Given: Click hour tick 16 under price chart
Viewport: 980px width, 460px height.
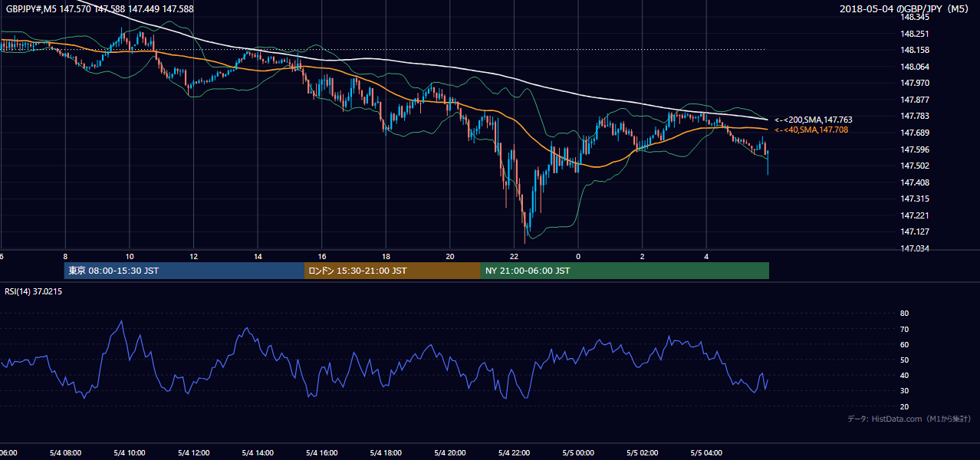Looking at the screenshot, I should 321,257.
